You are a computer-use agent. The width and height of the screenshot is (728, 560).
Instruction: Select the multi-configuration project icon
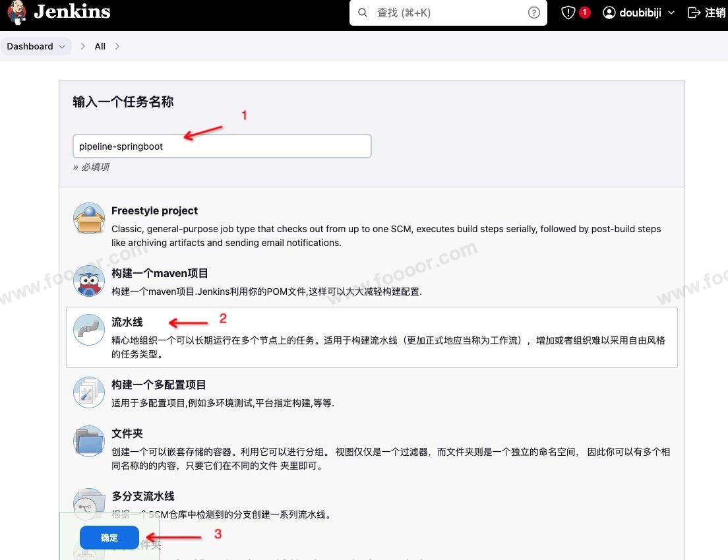[89, 392]
